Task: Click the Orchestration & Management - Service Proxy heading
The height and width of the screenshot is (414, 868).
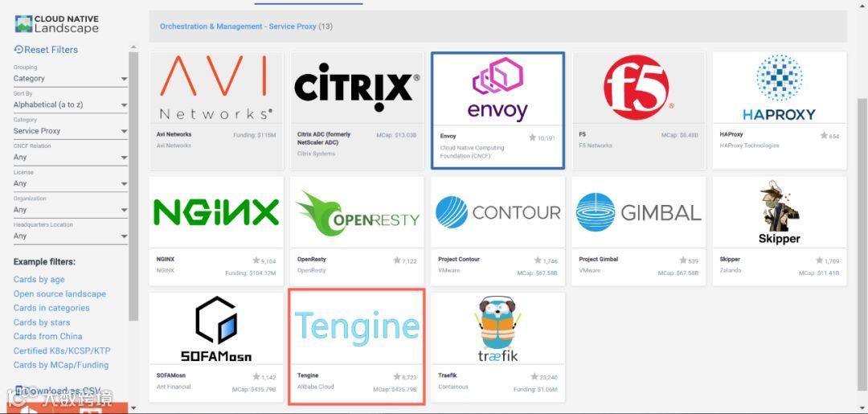Action: (x=238, y=27)
